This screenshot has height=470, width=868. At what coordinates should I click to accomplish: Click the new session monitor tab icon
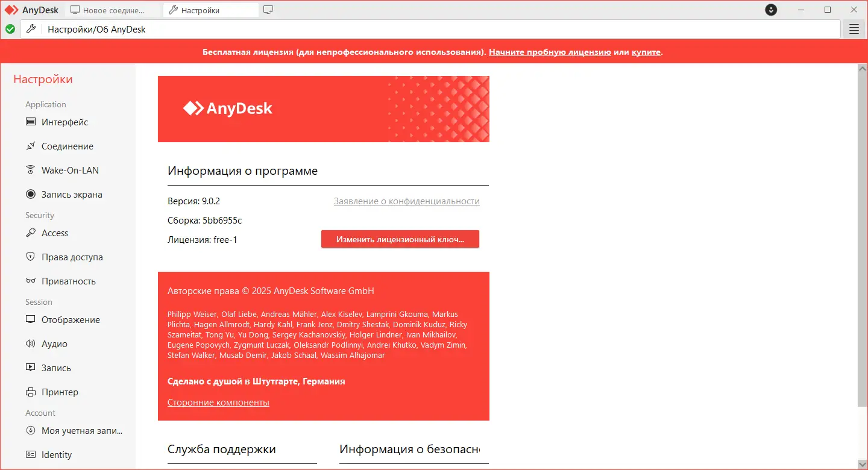[268, 10]
